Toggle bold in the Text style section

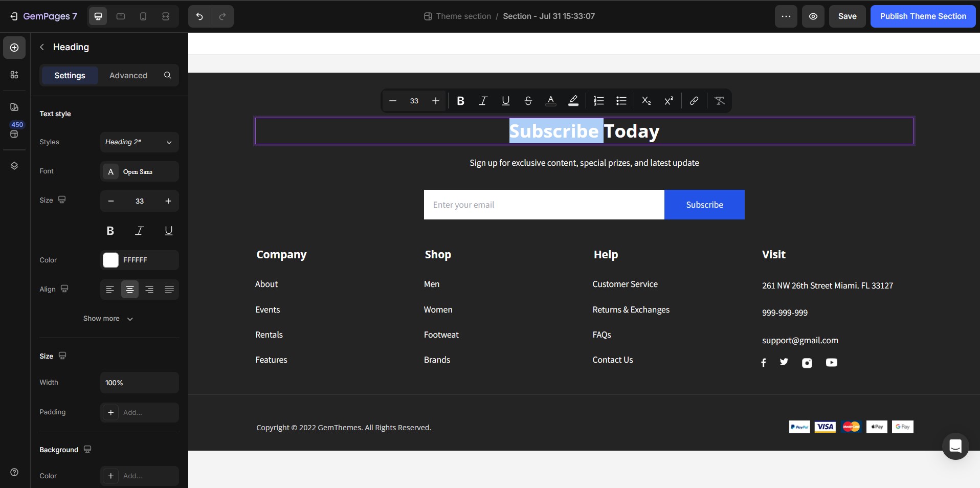(x=109, y=231)
